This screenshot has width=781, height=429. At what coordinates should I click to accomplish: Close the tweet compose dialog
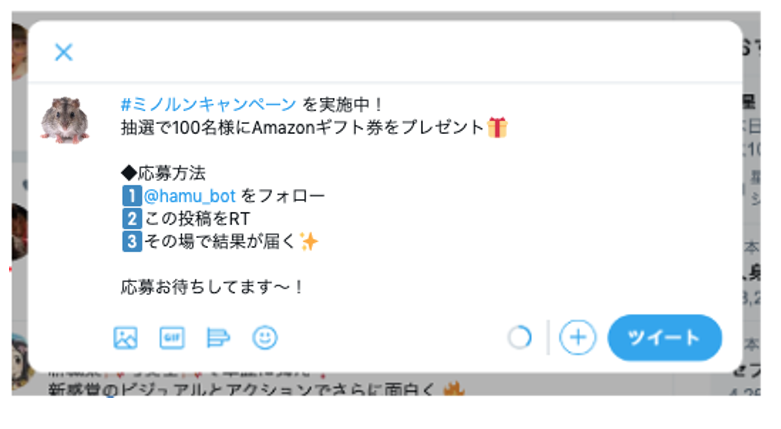pyautogui.click(x=64, y=52)
